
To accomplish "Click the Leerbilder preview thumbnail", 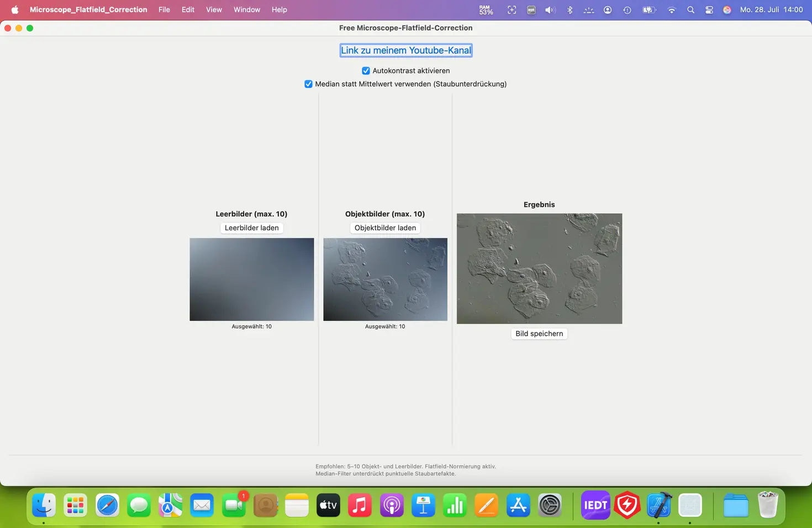I will point(251,279).
